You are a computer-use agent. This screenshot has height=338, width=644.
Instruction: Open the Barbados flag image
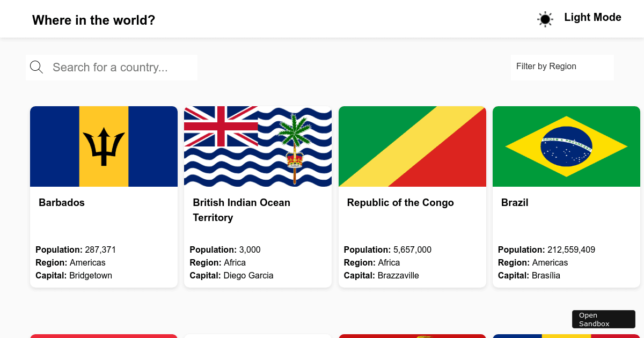coord(104,146)
